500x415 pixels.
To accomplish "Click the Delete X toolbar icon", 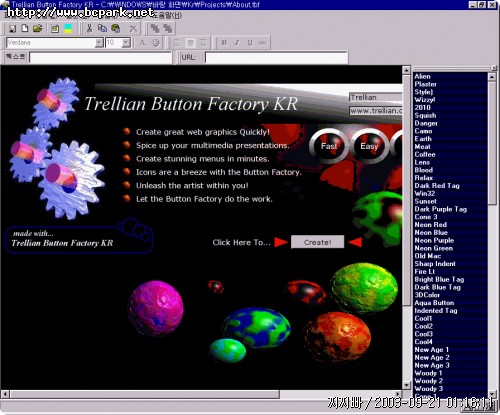I will pos(133,29).
